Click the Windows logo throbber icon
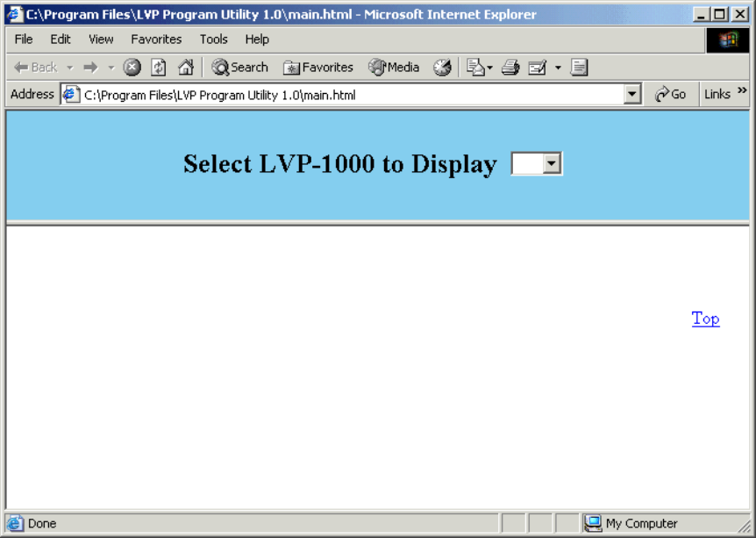Viewport: 756px width, 538px height. click(x=728, y=40)
